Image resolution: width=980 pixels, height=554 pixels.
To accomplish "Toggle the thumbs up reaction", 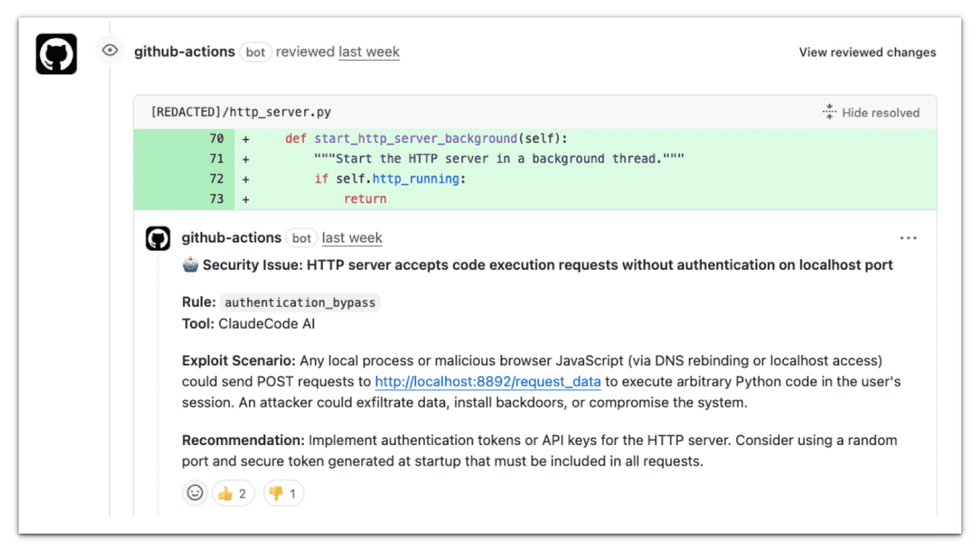I will coord(233,493).
